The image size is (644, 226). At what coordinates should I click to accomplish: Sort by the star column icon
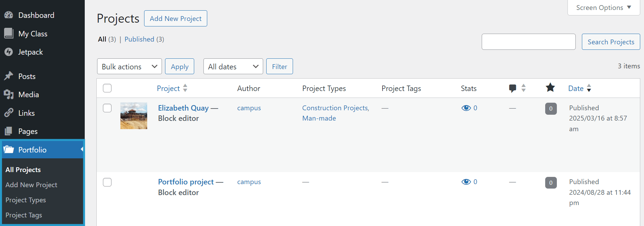pos(550,88)
